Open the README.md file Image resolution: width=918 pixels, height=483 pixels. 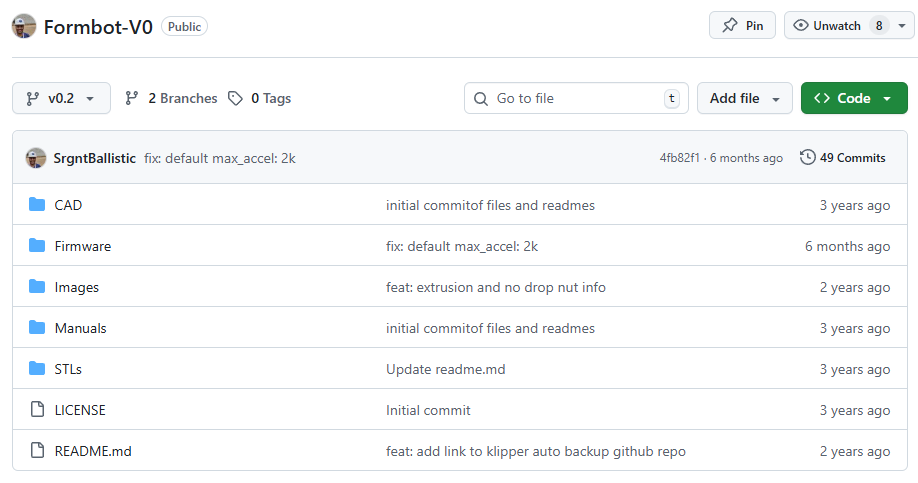(x=93, y=451)
